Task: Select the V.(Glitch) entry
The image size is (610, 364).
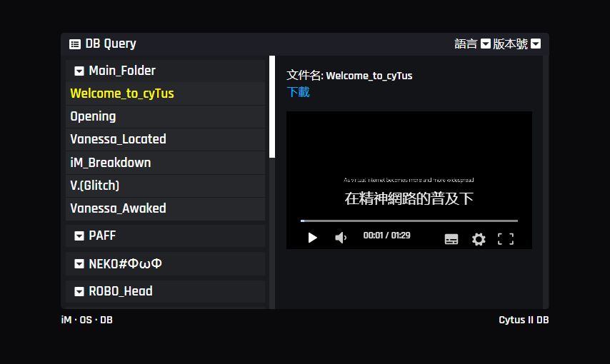Action: (165, 186)
